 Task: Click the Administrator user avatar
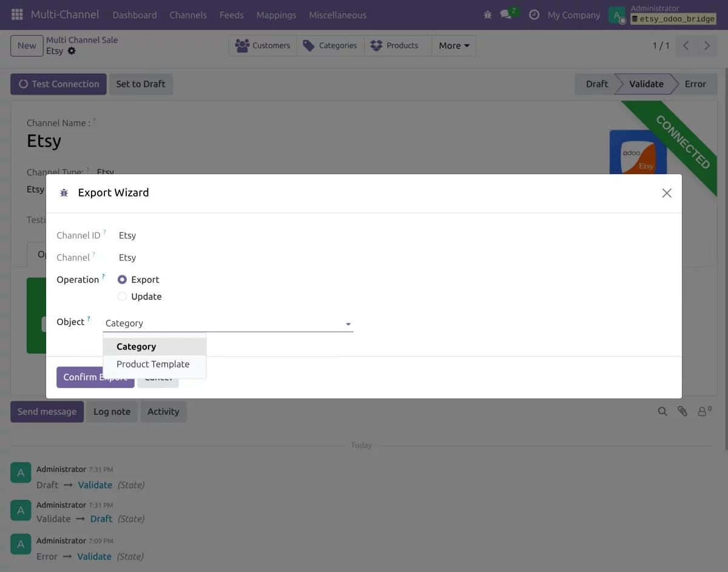click(617, 15)
